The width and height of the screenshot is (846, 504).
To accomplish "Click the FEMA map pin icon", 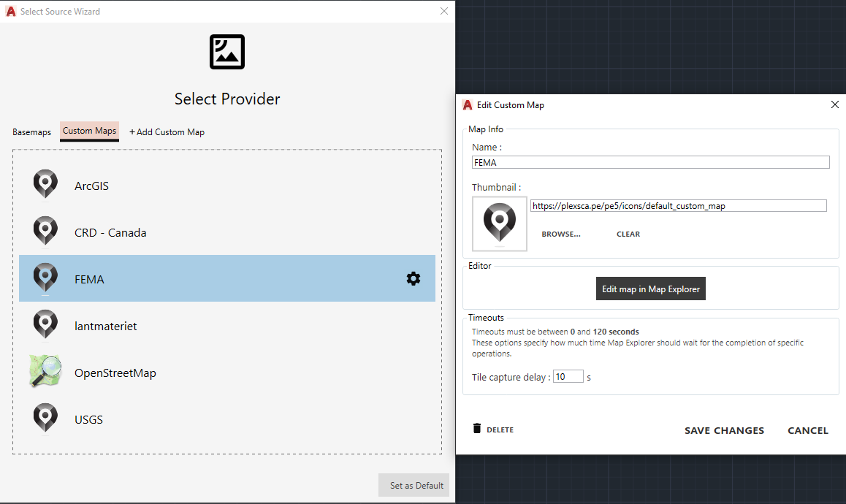I will (x=45, y=278).
